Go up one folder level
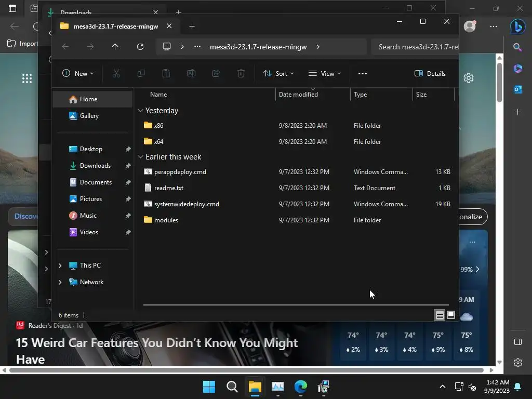 pyautogui.click(x=115, y=47)
